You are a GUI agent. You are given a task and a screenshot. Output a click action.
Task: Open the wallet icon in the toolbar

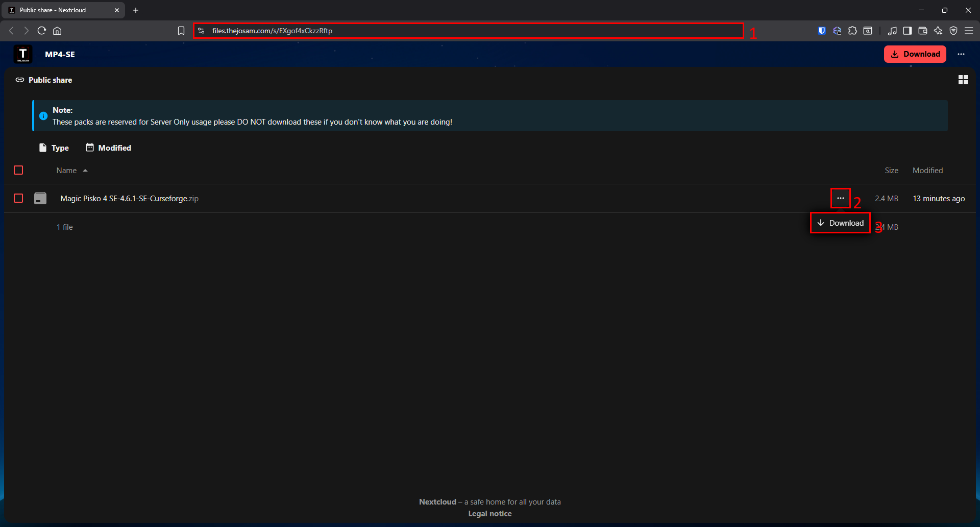click(x=922, y=31)
